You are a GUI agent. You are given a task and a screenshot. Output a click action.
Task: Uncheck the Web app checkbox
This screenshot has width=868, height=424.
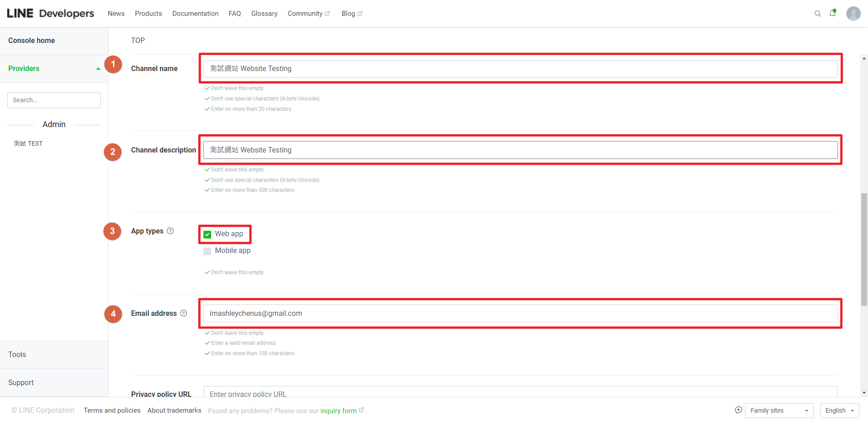click(x=208, y=234)
